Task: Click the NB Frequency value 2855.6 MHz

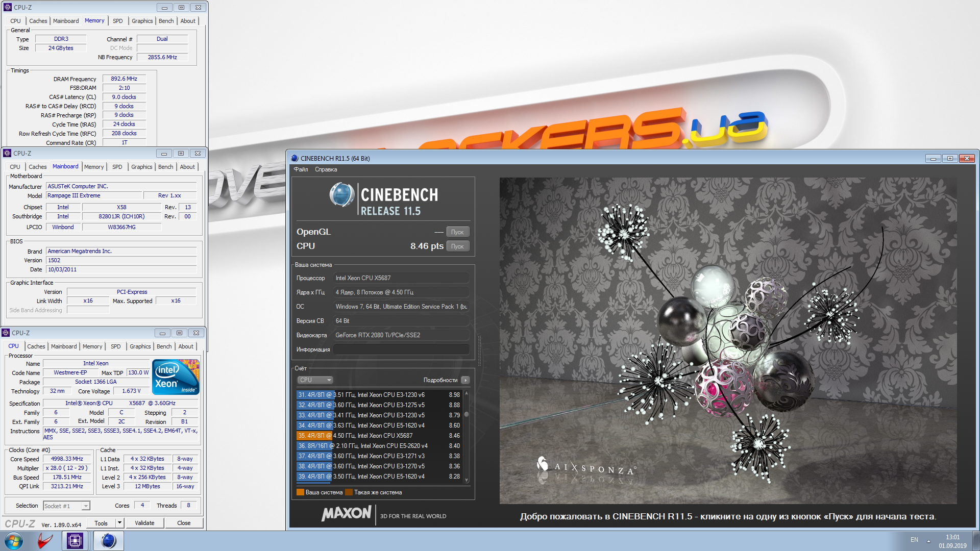Action: (162, 57)
